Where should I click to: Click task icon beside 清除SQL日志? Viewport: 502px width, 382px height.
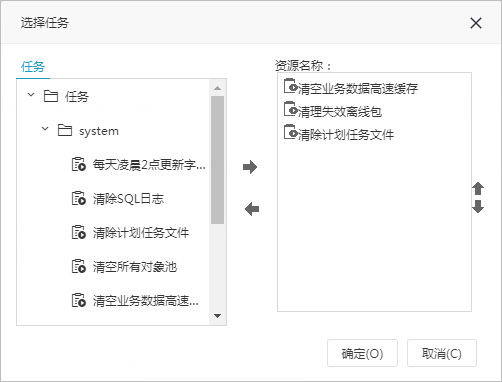pos(79,198)
